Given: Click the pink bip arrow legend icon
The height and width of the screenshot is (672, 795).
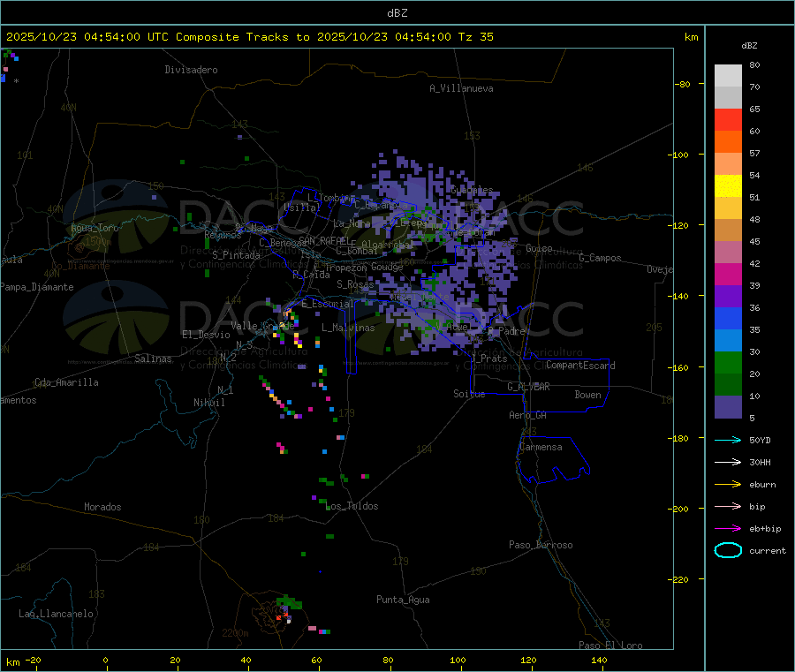Looking at the screenshot, I should [728, 506].
